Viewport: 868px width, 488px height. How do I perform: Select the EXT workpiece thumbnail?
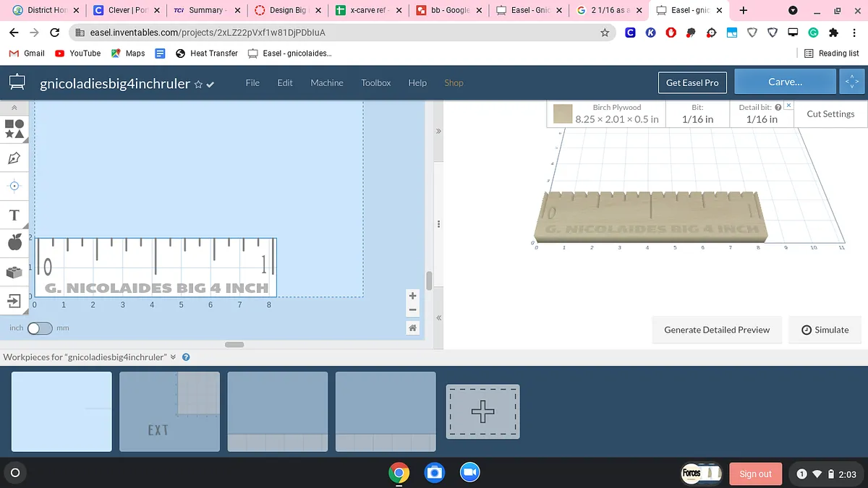click(x=169, y=412)
